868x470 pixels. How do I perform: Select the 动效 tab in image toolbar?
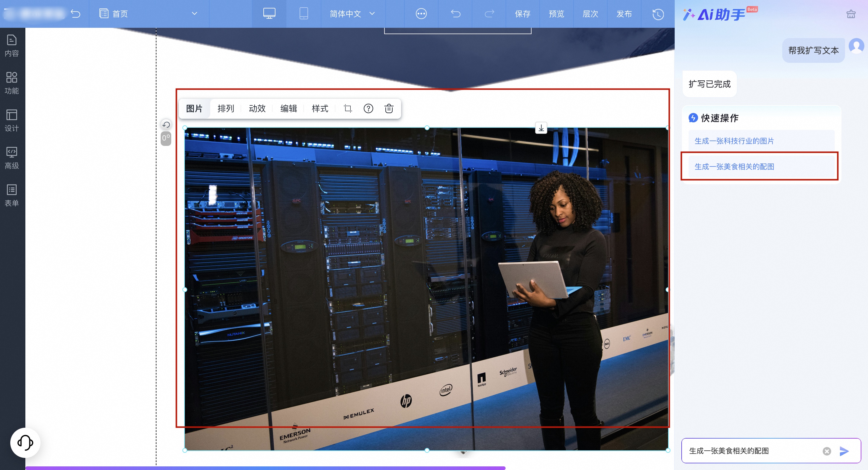[257, 108]
